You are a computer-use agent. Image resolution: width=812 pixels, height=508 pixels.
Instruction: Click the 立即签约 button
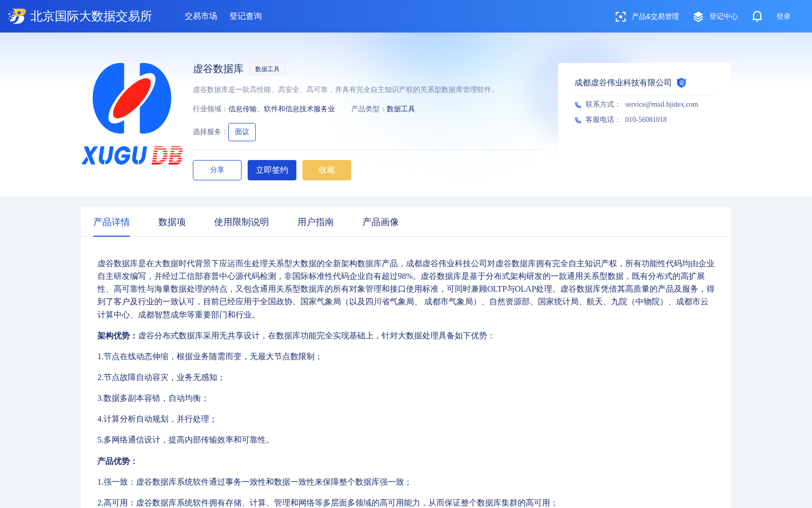(x=272, y=170)
